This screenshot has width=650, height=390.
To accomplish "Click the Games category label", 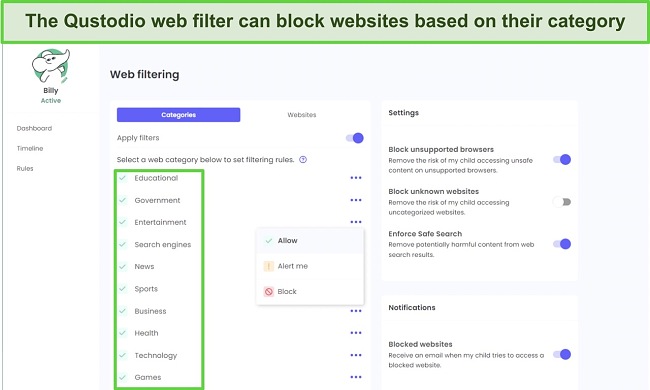I will [148, 377].
